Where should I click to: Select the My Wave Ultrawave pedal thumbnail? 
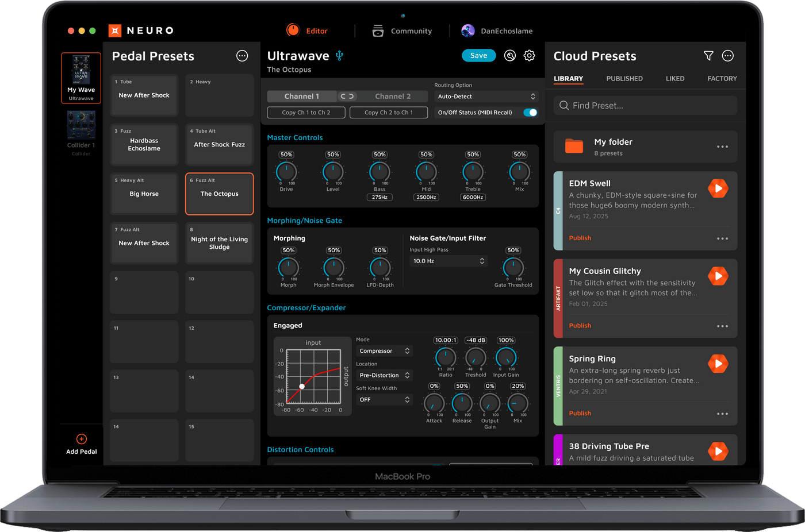pos(81,78)
